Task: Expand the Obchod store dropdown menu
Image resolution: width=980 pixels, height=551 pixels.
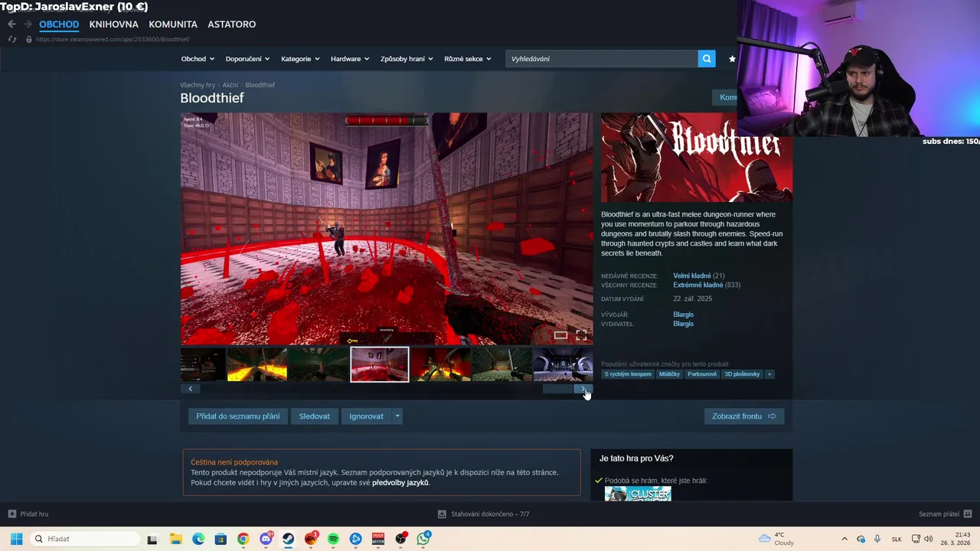Action: pos(198,59)
